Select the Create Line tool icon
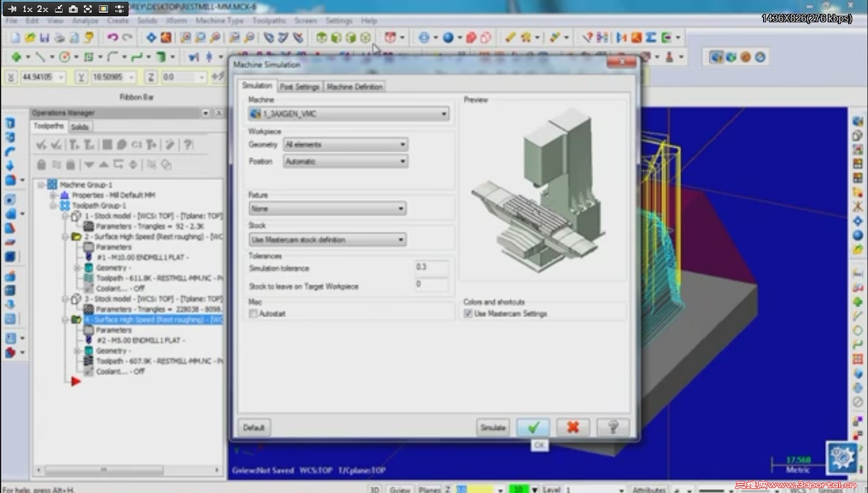 (40, 57)
